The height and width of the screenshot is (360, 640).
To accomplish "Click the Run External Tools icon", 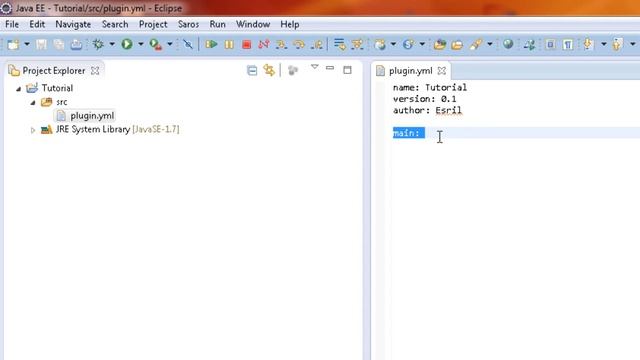I will [x=156, y=44].
